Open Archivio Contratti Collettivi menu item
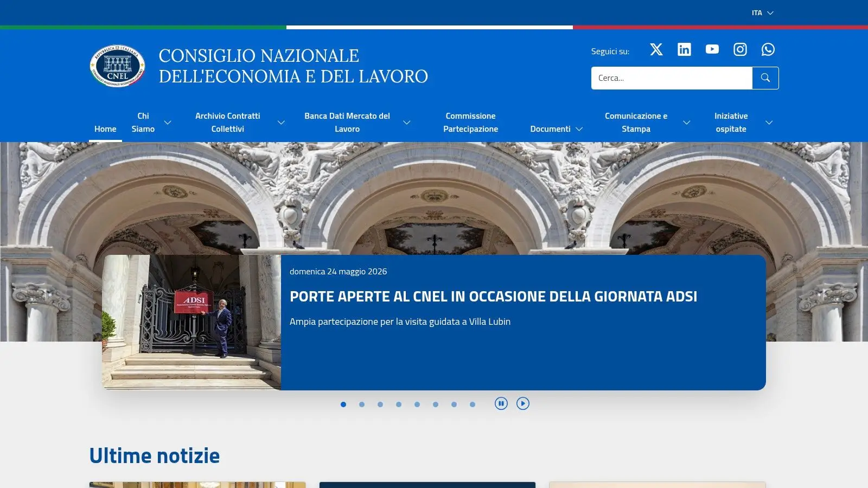This screenshot has width=868, height=488. click(228, 123)
